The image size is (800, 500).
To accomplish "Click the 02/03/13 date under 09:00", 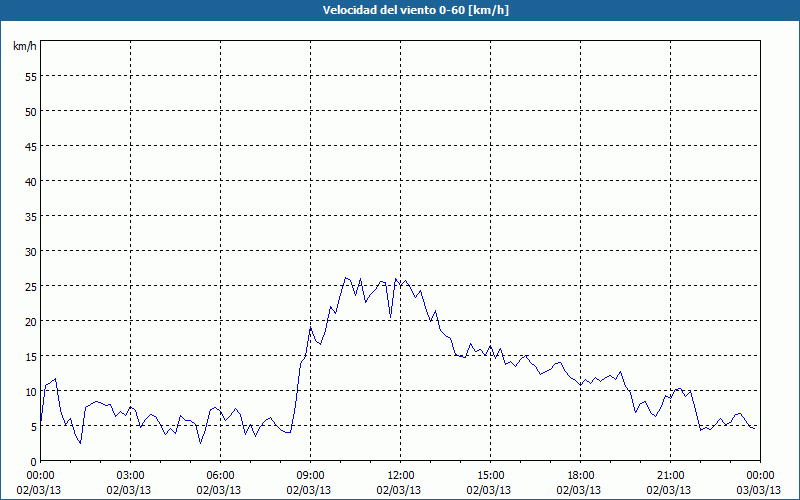I will tap(309, 490).
